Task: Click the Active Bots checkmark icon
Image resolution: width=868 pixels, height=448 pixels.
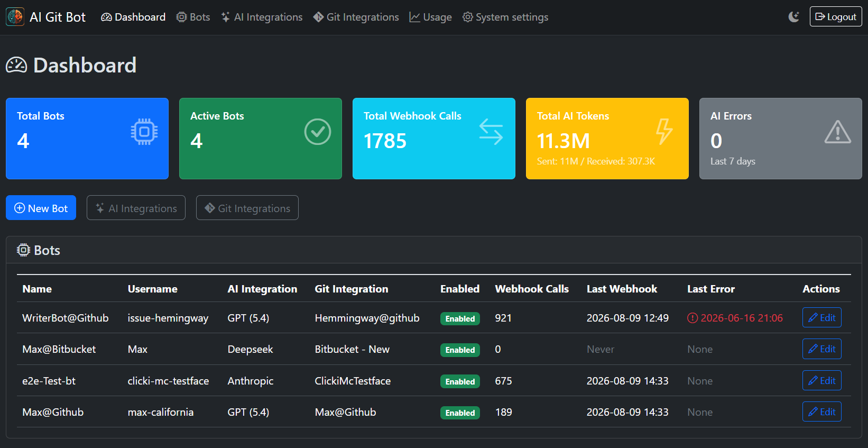Action: 318,132
